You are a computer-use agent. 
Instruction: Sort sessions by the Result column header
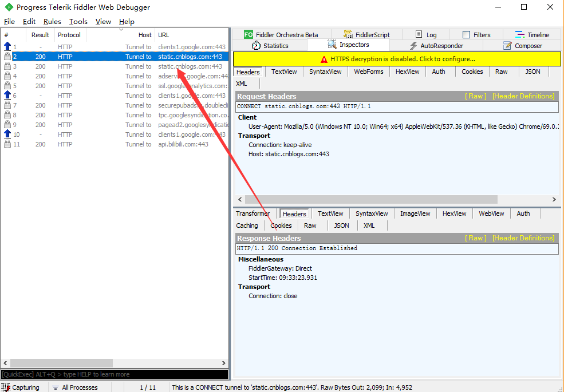pos(40,35)
